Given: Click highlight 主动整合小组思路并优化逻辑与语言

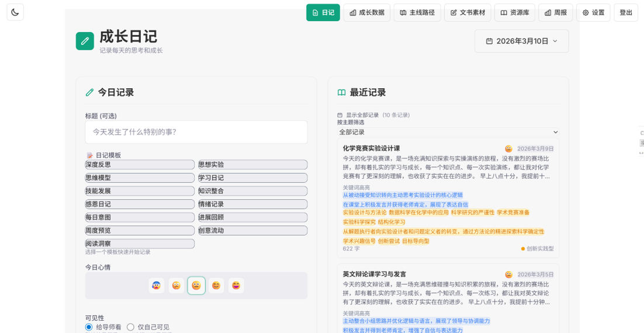Looking at the screenshot, I should click(x=417, y=321).
